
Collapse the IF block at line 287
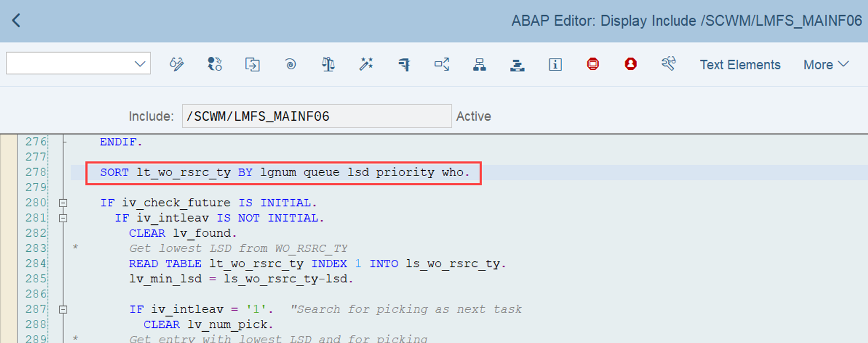point(63,309)
